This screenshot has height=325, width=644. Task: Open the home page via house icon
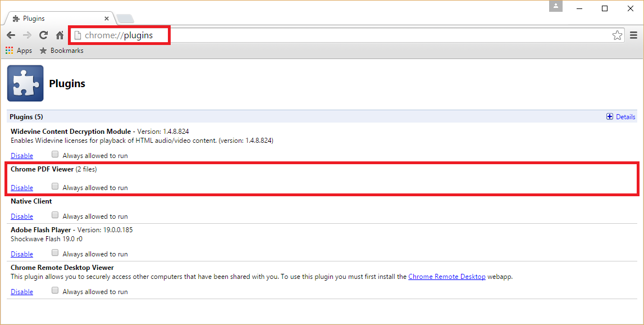(x=60, y=35)
